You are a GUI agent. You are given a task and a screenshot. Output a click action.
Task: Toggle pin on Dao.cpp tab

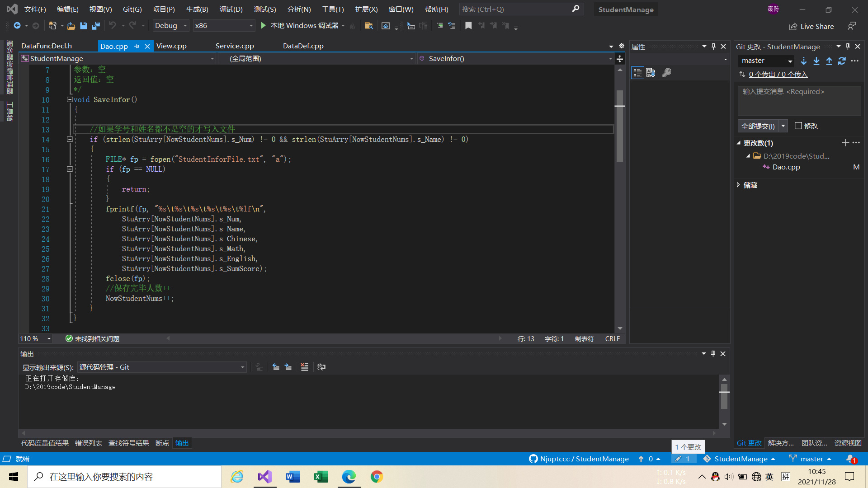(x=137, y=46)
